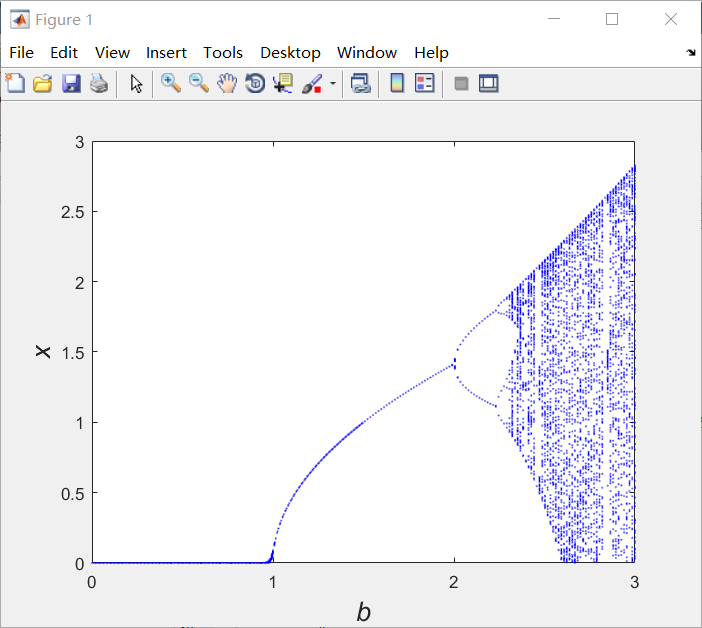Close the Figure 1 window
This screenshot has height=628, width=702.
671,19
